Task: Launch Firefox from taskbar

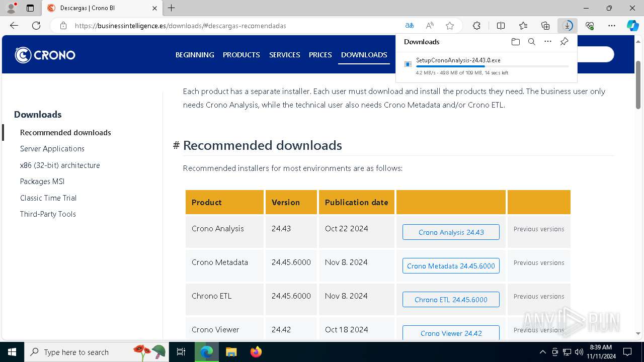Action: coord(256,352)
